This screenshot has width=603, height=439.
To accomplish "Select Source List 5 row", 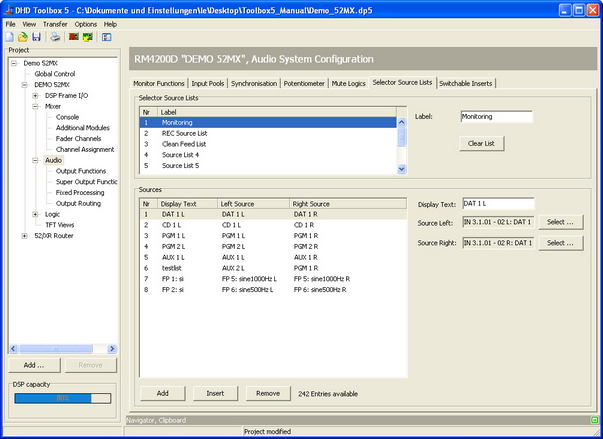I will (268, 166).
